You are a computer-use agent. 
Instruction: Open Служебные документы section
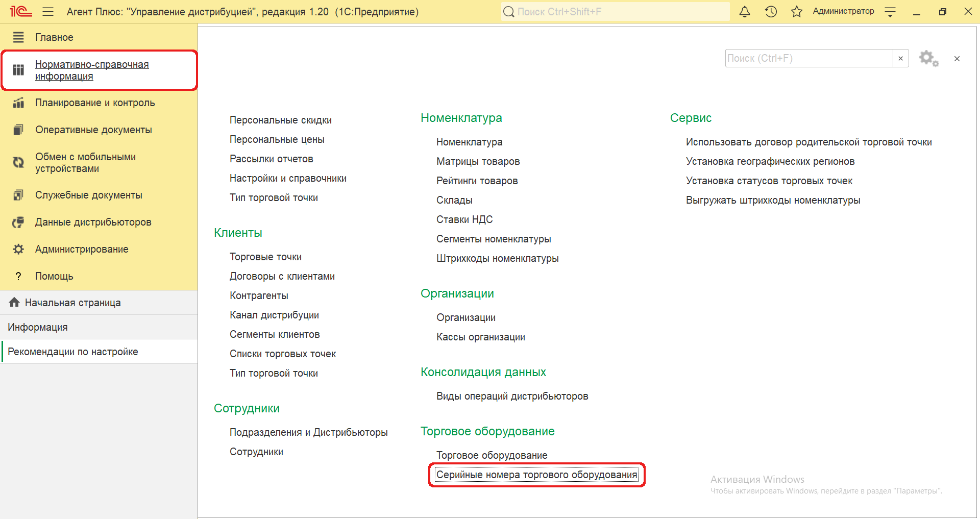pyautogui.click(x=99, y=195)
